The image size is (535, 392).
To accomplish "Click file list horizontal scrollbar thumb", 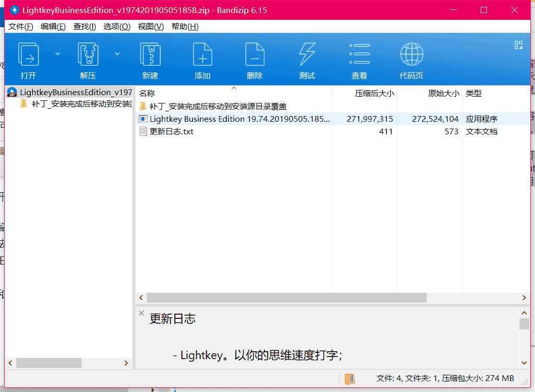I will pos(287,297).
